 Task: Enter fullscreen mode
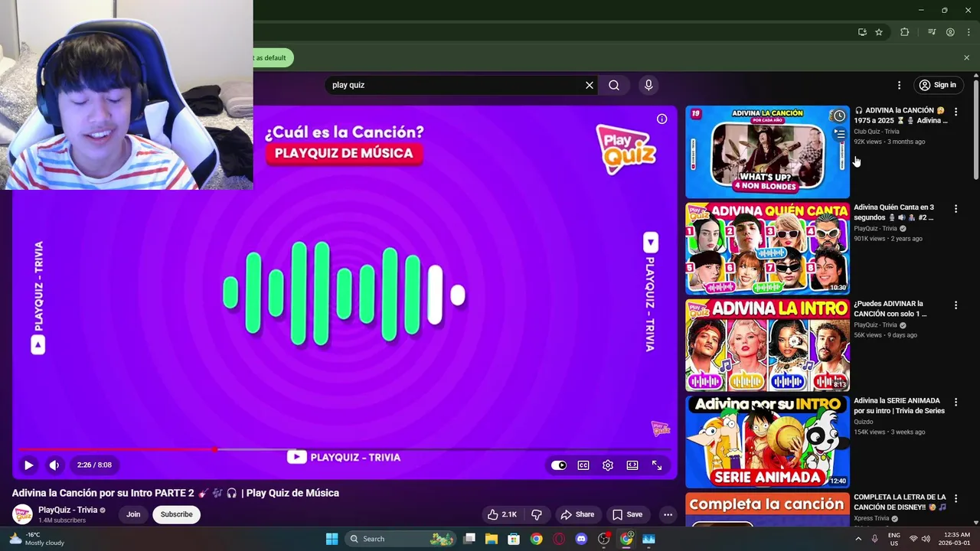coord(657,465)
